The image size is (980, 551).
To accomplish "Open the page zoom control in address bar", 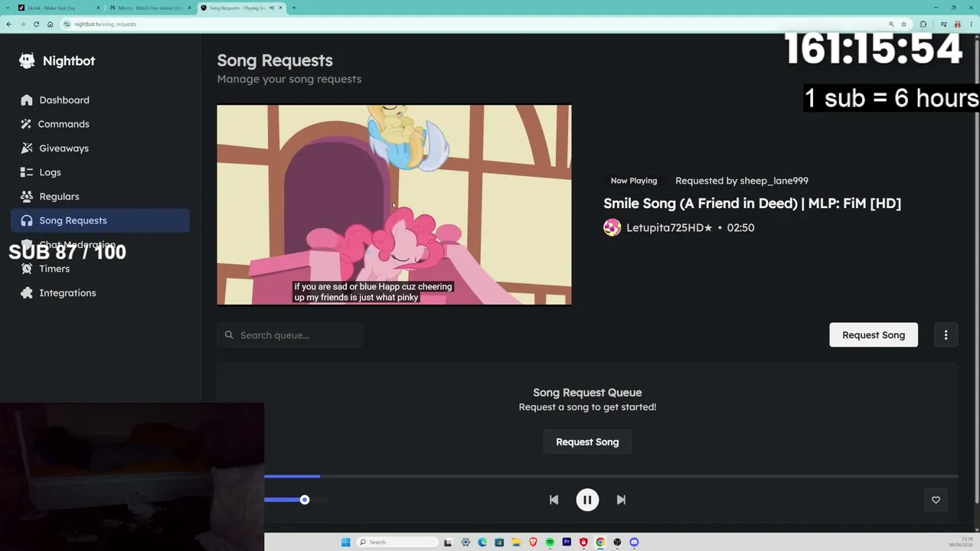I will [891, 24].
